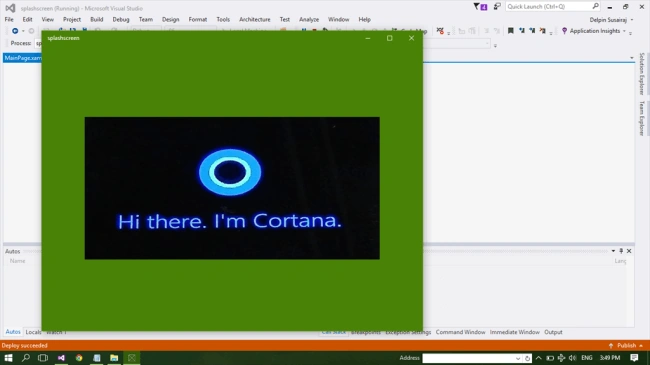This screenshot has width=650, height=365.
Task: Open Delpin Susairaj account dropdown
Action: tap(632, 19)
